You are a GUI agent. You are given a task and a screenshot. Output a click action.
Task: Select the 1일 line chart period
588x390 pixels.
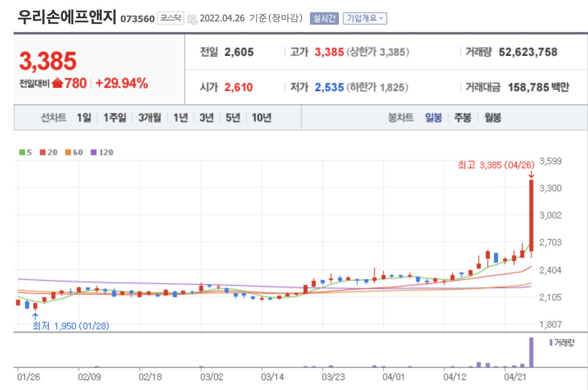point(84,118)
